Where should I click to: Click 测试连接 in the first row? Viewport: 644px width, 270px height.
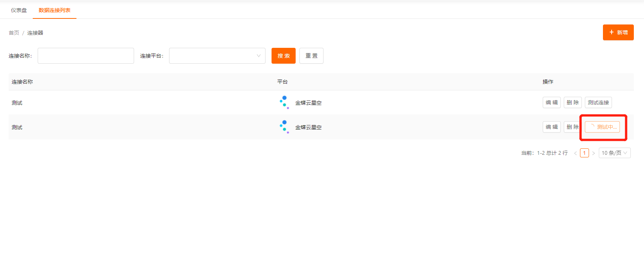point(598,102)
